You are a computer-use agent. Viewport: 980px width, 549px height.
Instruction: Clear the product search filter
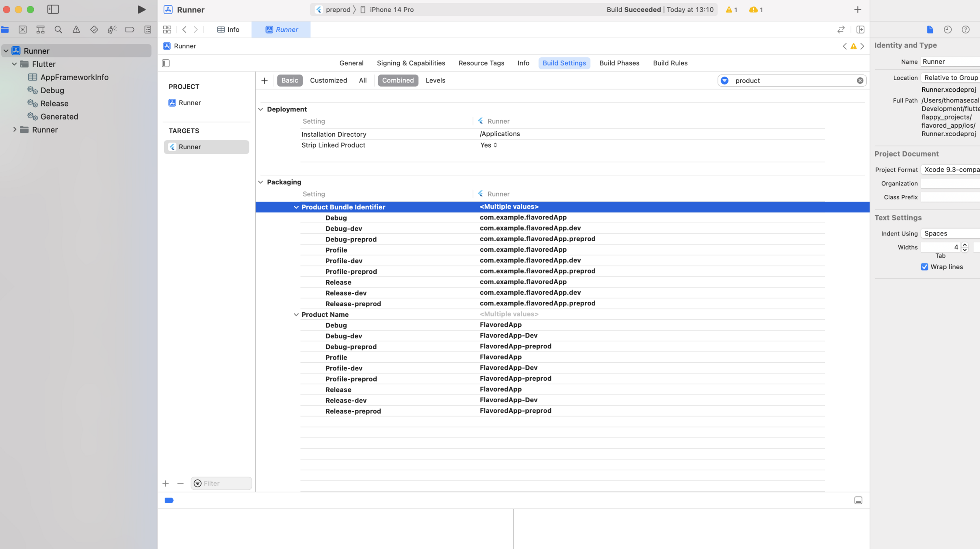tap(860, 81)
